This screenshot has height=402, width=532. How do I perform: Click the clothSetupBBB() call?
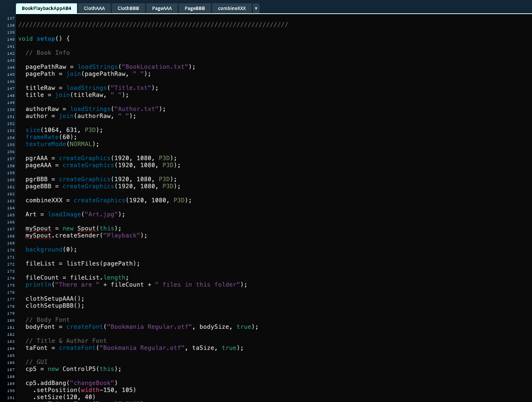point(55,306)
